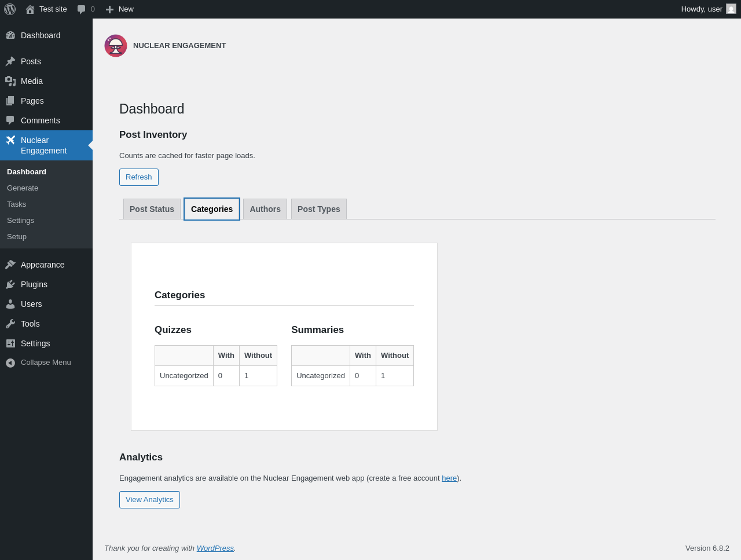Screen dimensions: 741x560
Task: Open the Posts menu item
Action: tap(46, 61)
